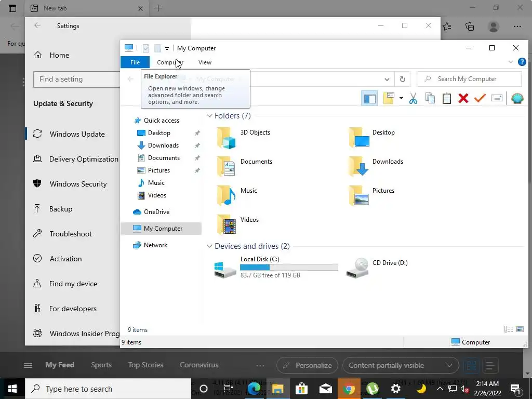Open Microsoft Store from the taskbar
The image size is (532, 399).
click(x=301, y=389)
